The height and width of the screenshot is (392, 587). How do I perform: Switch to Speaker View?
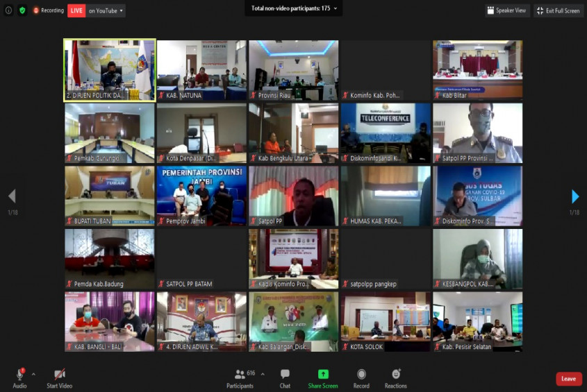[x=507, y=10]
